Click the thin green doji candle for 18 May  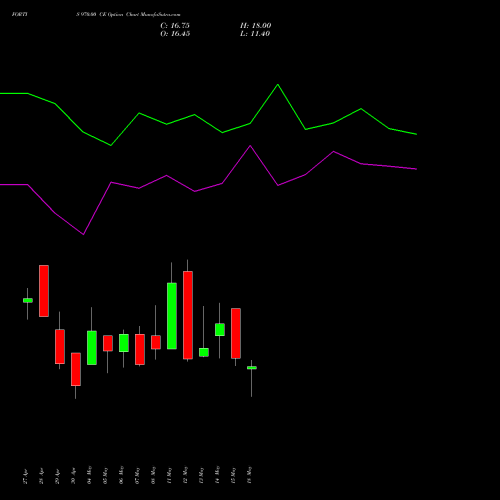(x=252, y=368)
